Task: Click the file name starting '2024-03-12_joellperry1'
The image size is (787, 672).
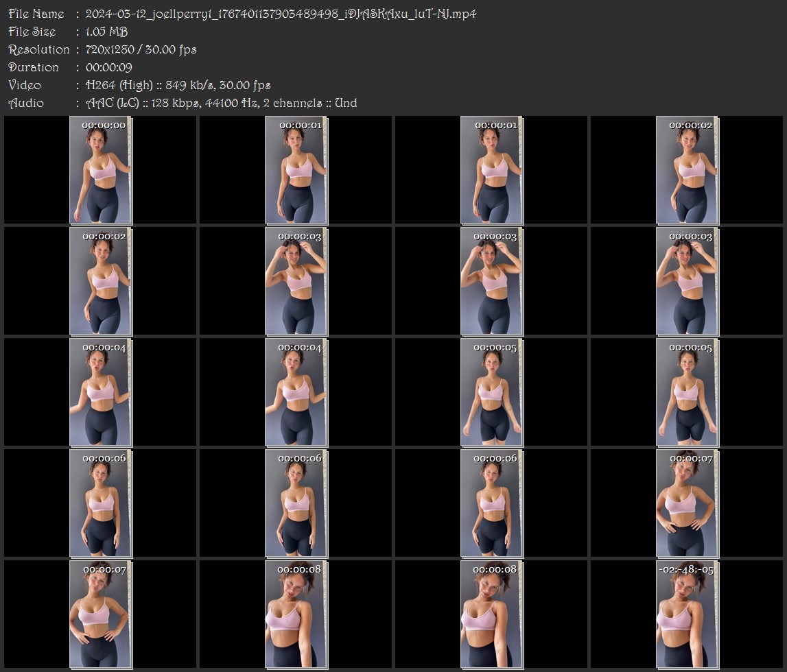Action: coord(281,14)
